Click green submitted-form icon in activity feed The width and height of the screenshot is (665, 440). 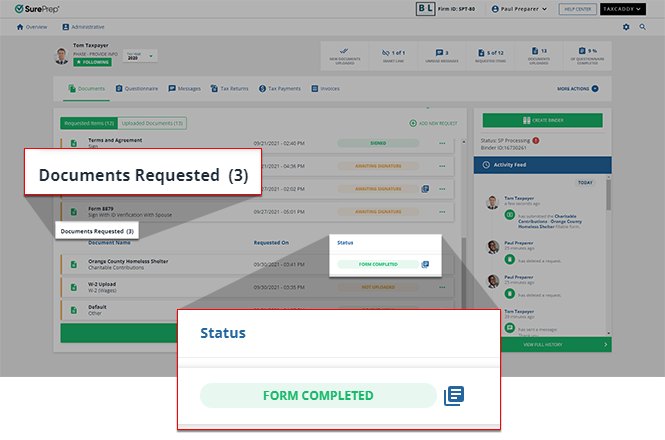[509, 215]
